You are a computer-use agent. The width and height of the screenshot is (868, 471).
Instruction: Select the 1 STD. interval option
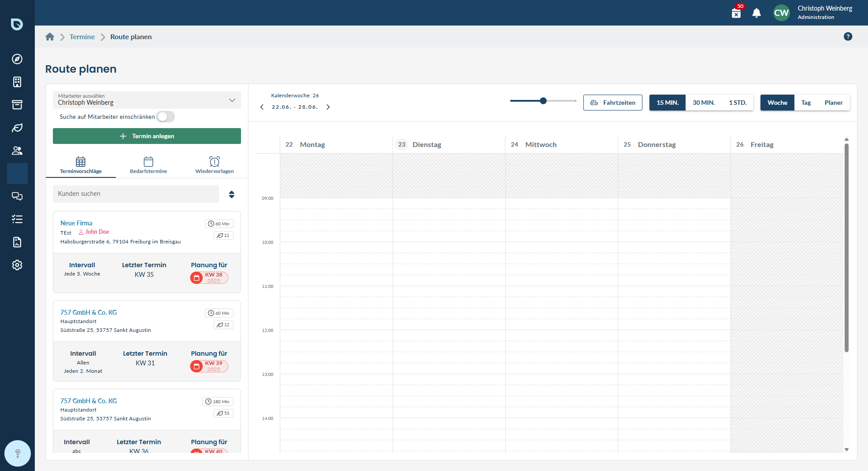pyautogui.click(x=738, y=103)
